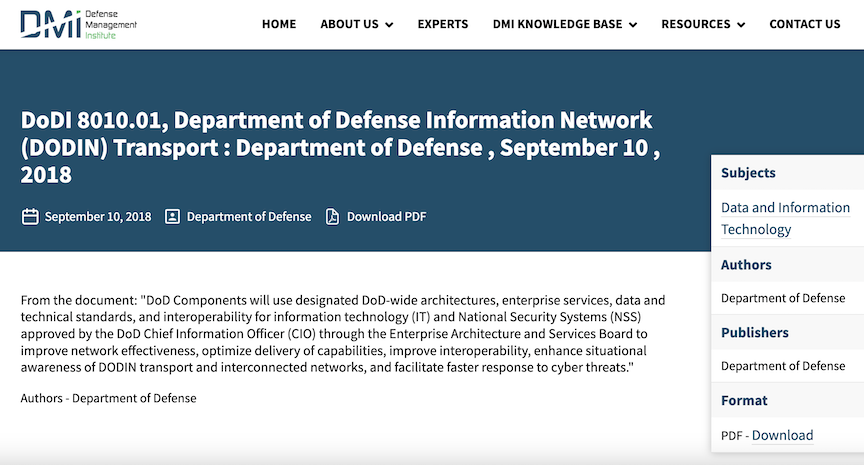Navigate to CONTACT US
The width and height of the screenshot is (864, 465).
(x=804, y=24)
